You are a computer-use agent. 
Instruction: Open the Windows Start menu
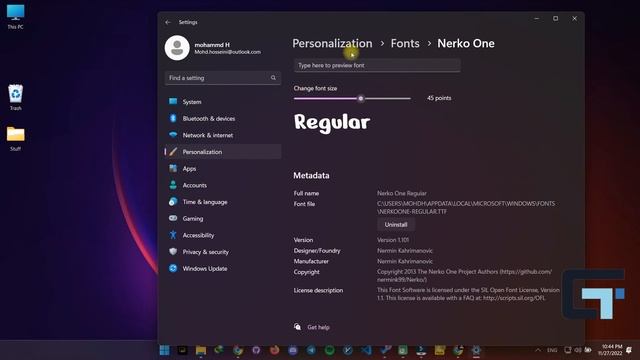tap(164, 350)
